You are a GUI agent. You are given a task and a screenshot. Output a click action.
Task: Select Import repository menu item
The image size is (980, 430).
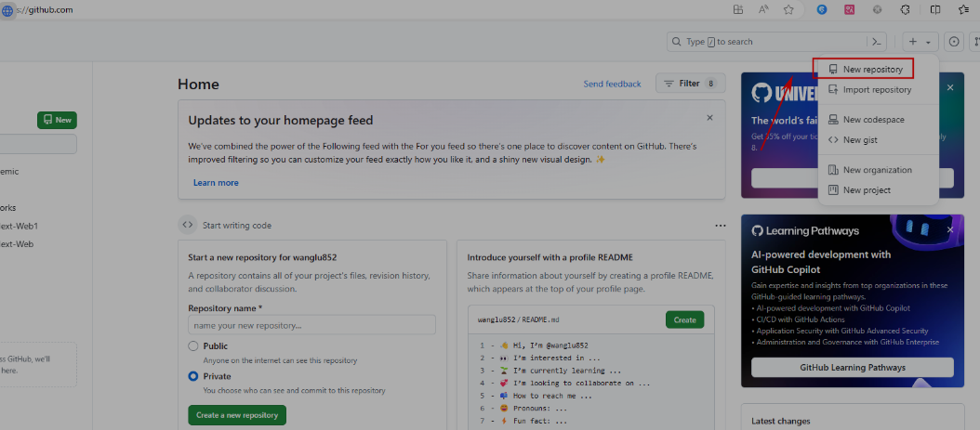876,90
